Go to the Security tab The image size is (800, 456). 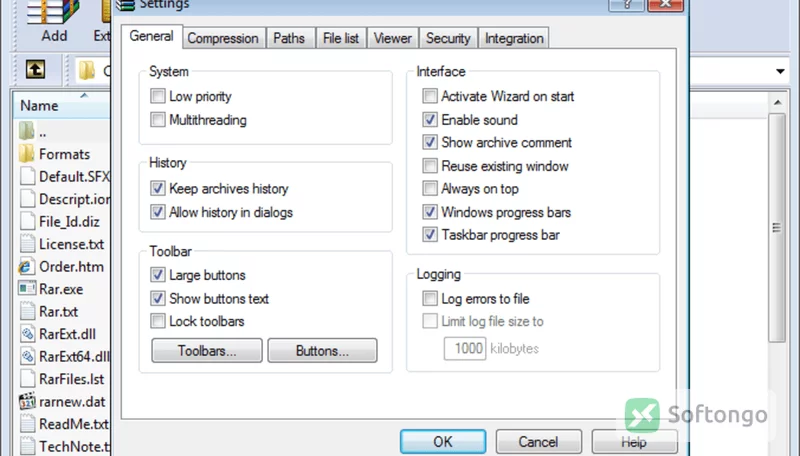(x=448, y=38)
